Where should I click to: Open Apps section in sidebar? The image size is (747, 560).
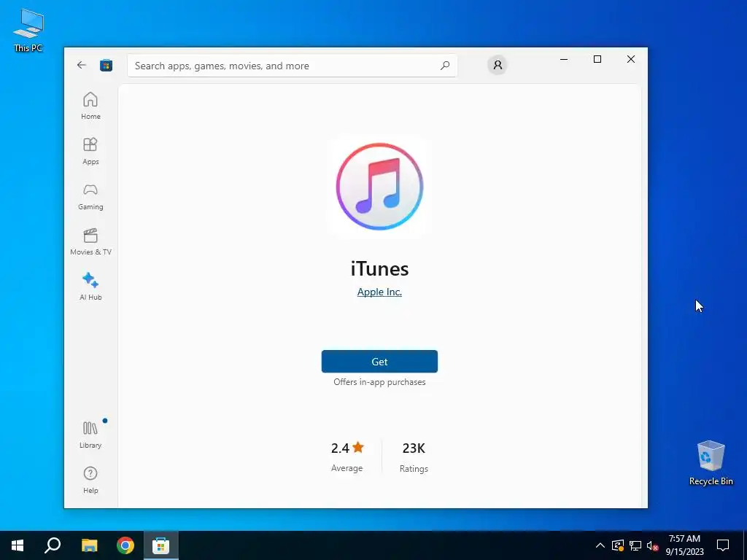click(x=90, y=151)
